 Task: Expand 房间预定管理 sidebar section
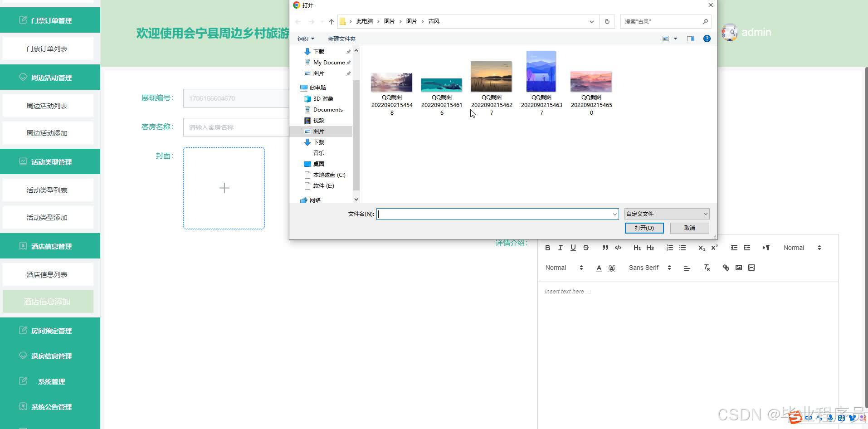click(50, 331)
